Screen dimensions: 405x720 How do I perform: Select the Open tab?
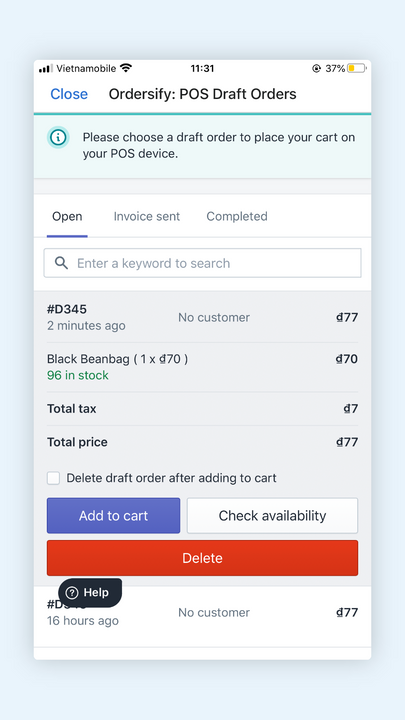pos(67,216)
